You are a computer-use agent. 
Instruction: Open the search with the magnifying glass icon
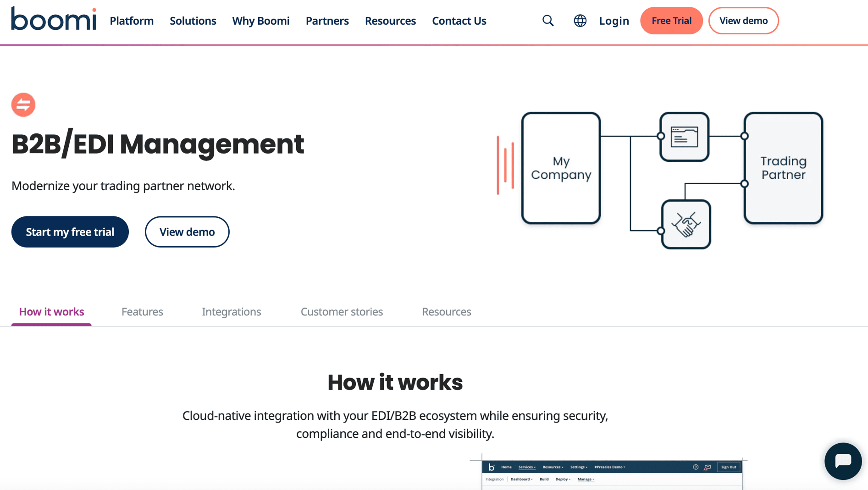click(547, 21)
